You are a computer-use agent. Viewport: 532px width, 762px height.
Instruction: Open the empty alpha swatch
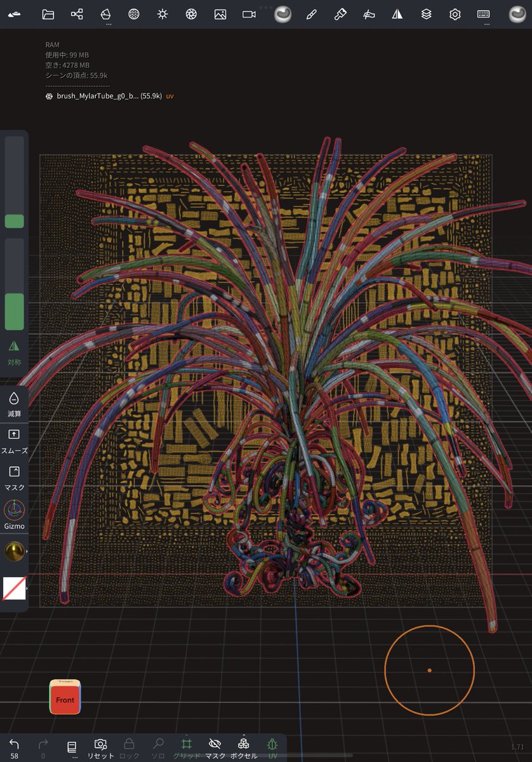pyautogui.click(x=14, y=588)
